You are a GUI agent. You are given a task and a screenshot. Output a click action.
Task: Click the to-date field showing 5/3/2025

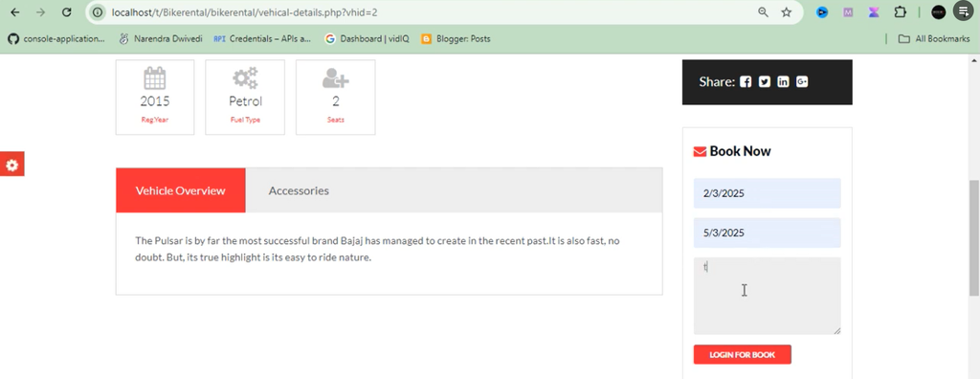(767, 233)
